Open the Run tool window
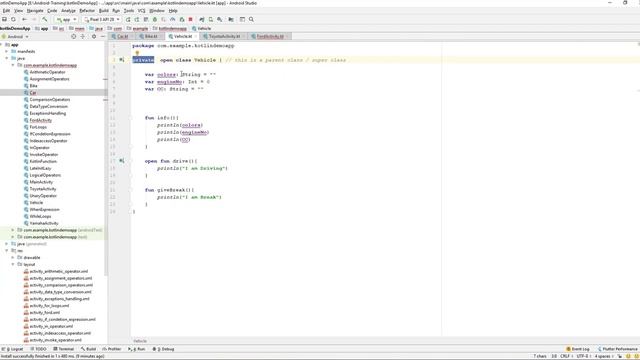The height and width of the screenshot is (360, 640). point(137,349)
